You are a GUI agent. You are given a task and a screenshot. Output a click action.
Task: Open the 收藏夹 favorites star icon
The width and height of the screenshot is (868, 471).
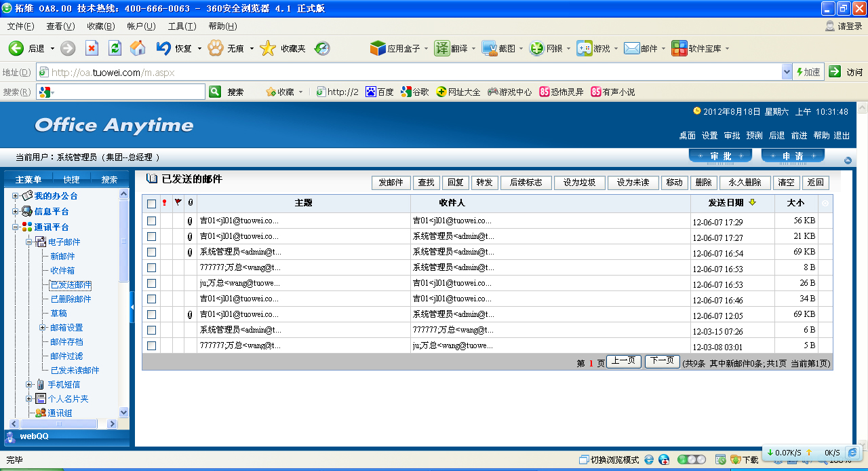coord(268,48)
